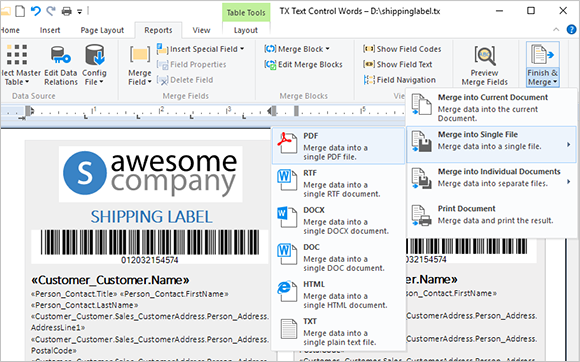Switch to the Insert tab
The width and height of the screenshot is (580, 362).
[x=50, y=30]
